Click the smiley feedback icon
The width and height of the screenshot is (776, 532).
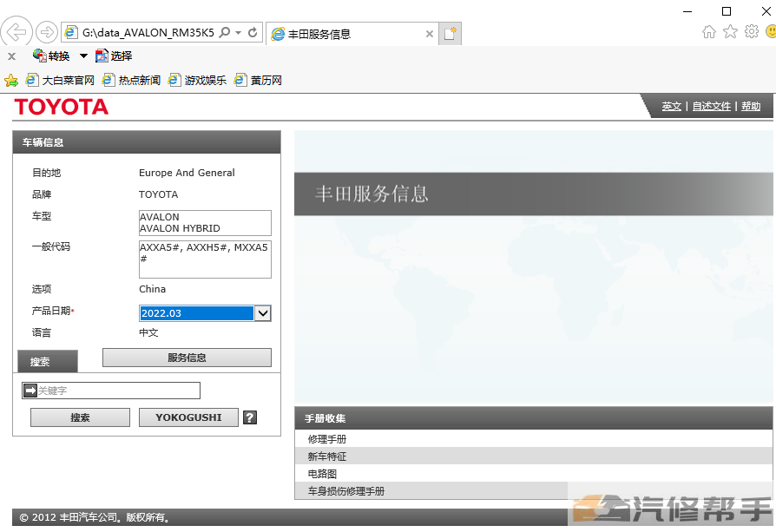pos(771,31)
